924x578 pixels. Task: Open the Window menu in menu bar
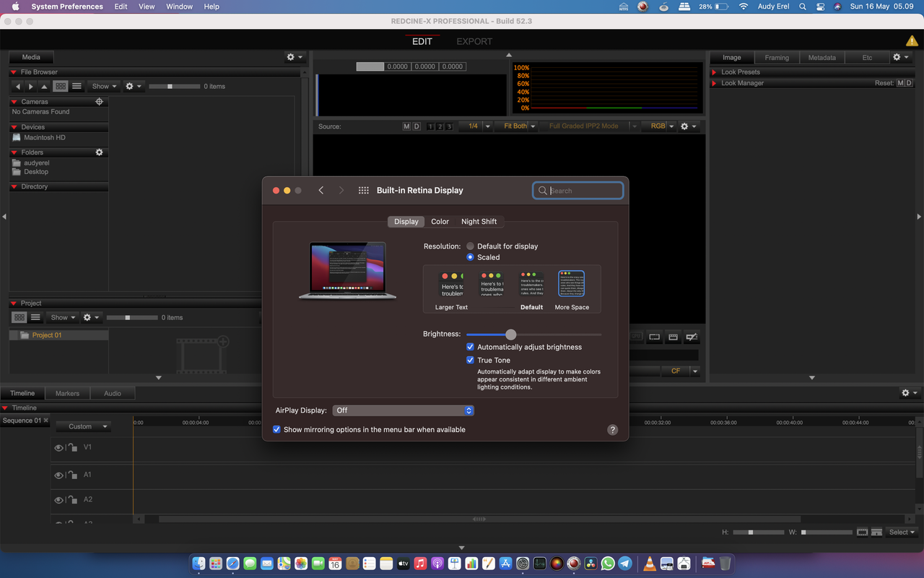pos(179,7)
